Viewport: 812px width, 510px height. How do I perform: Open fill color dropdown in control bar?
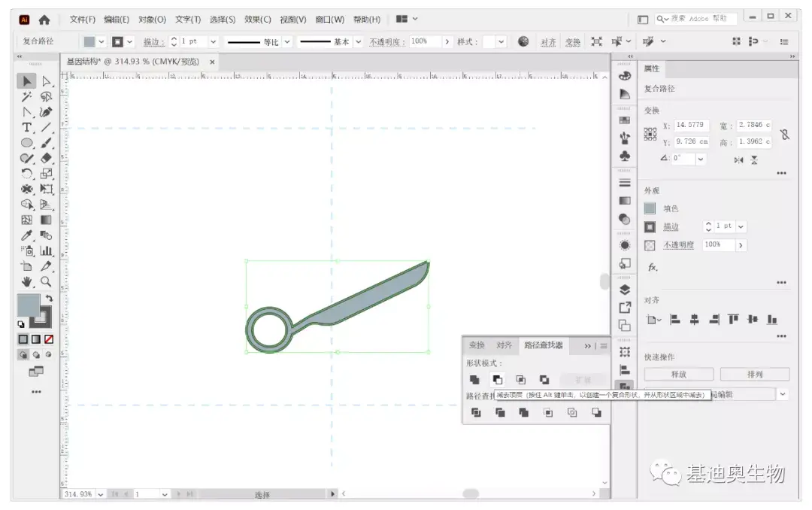[x=101, y=41]
